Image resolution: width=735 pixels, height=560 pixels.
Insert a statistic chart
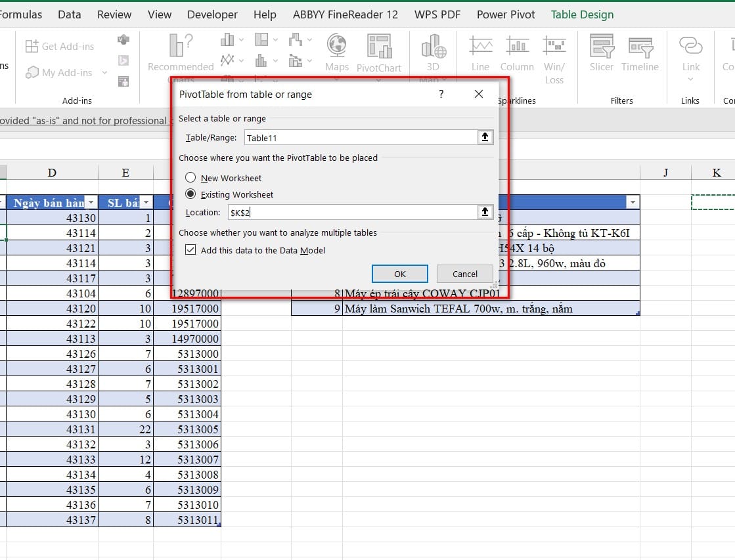tap(261, 60)
